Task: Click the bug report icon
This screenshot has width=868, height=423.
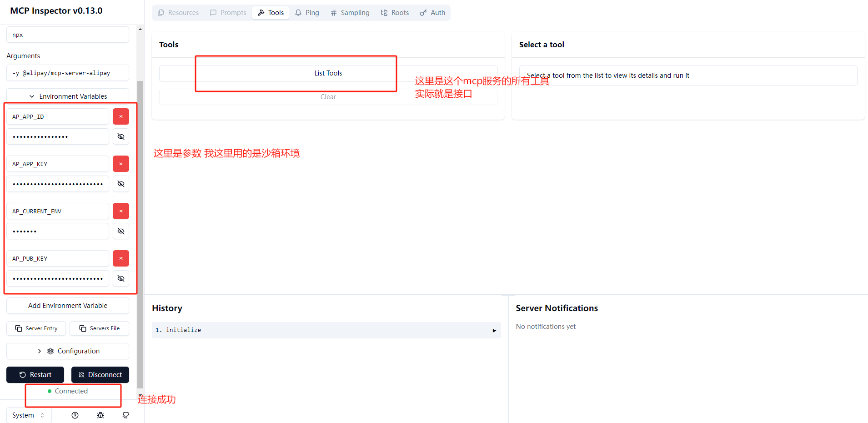Action: (x=100, y=415)
